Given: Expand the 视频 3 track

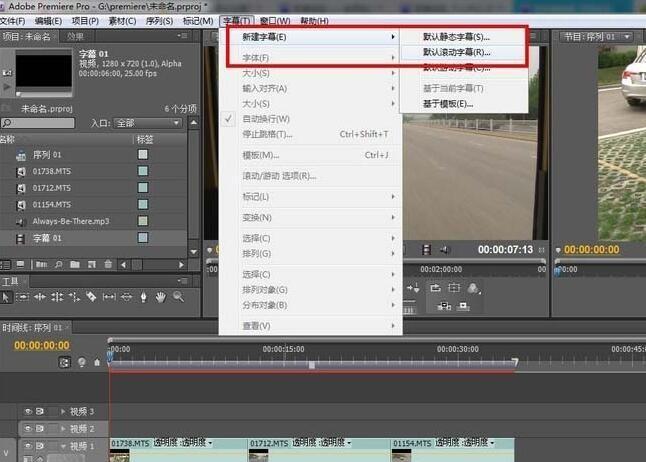Looking at the screenshot, I should 63,411.
